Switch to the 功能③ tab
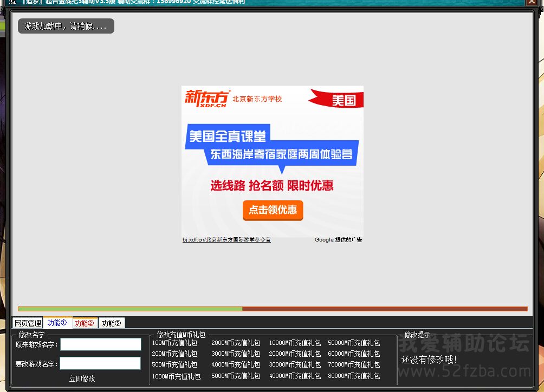Viewport: 544px width, 392px height. tap(112, 323)
